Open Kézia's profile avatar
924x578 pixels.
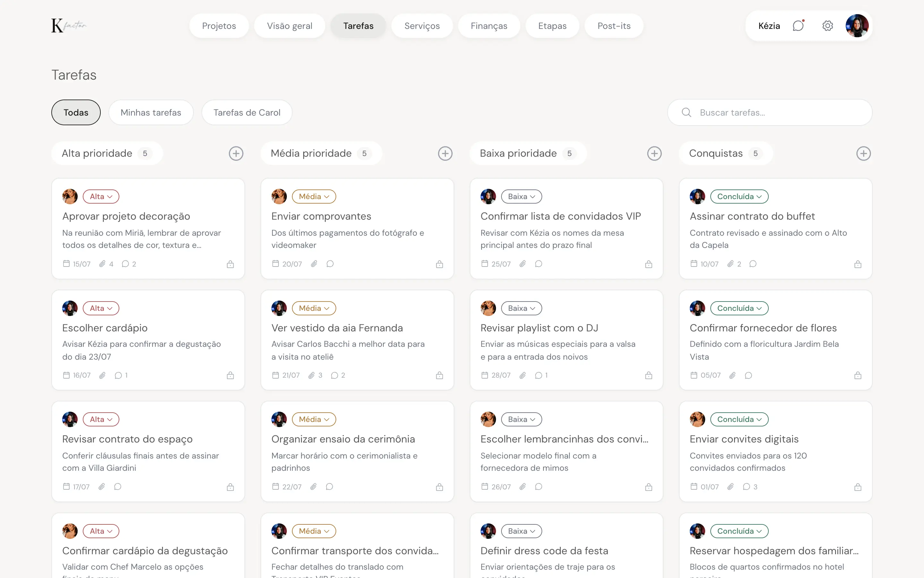(x=857, y=26)
